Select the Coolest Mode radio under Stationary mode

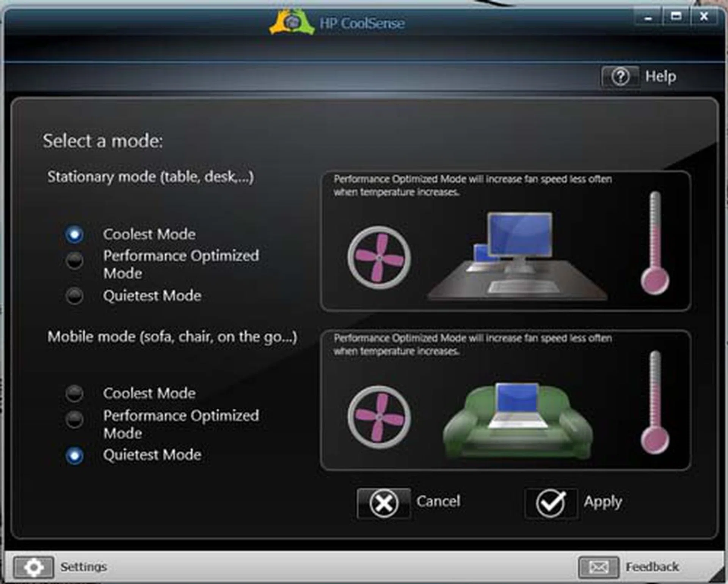coord(74,235)
